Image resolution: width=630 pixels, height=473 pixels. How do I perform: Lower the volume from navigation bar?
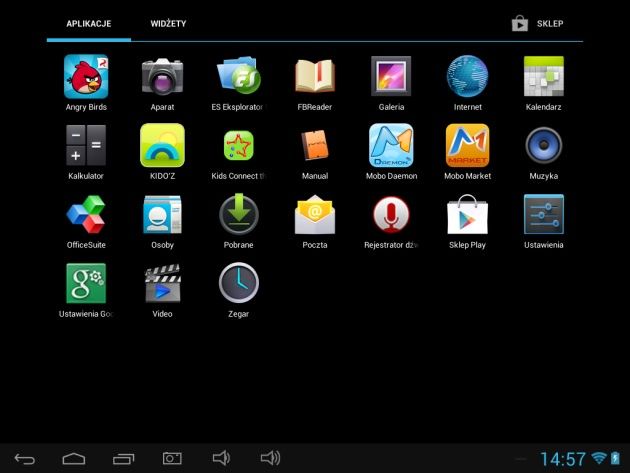[x=221, y=458]
